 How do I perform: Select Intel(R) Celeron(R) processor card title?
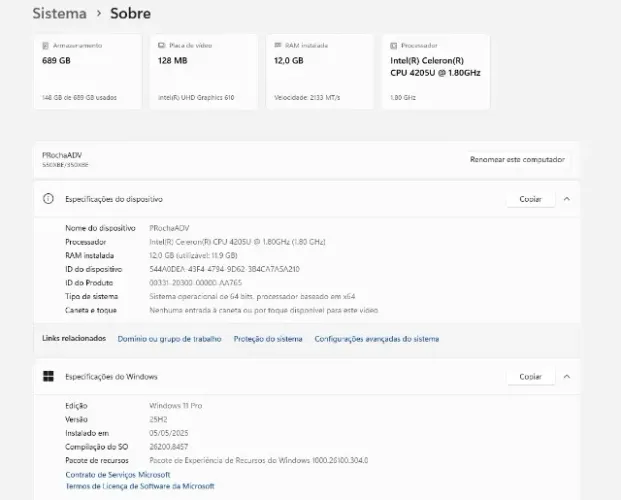(x=435, y=67)
